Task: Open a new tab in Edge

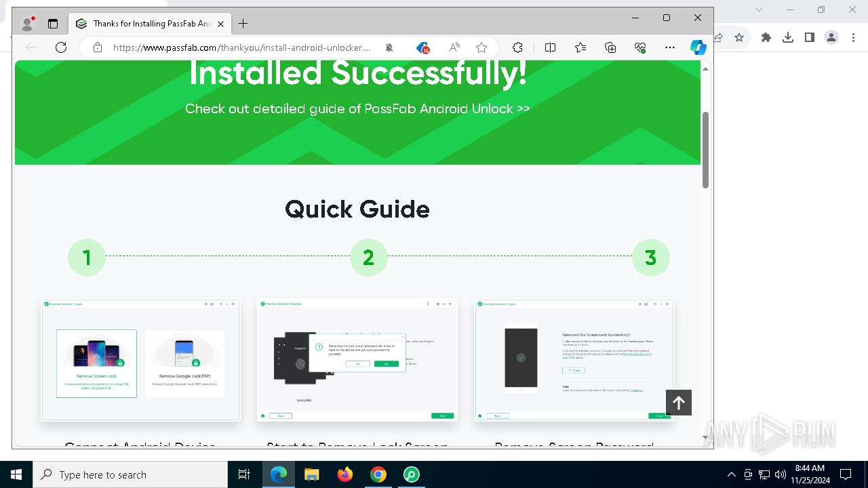Action: pyautogui.click(x=243, y=24)
